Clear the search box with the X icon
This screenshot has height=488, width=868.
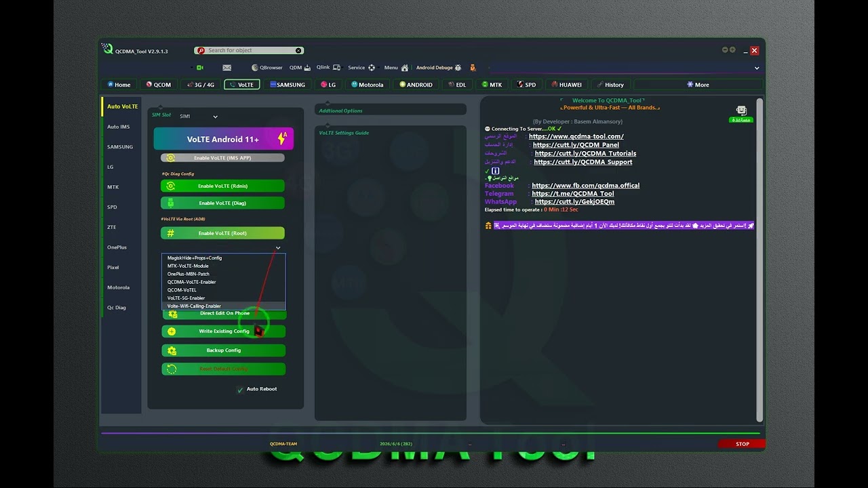click(x=298, y=50)
